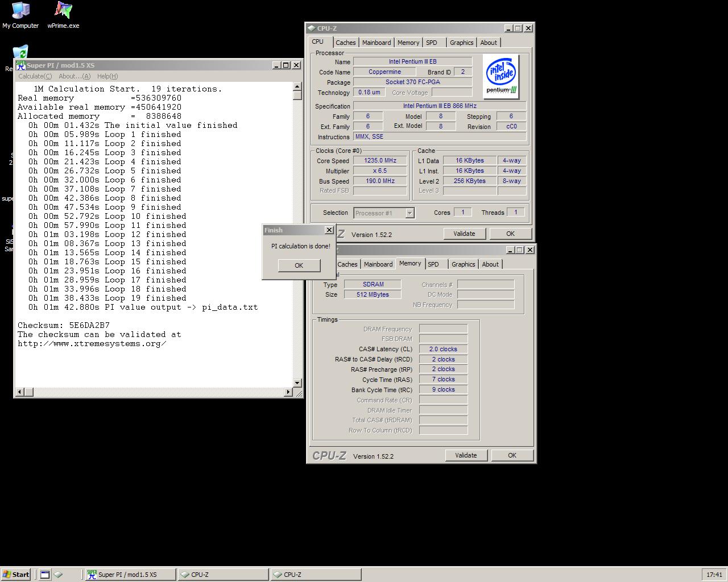Click OK in the upper CPU-Z window
728x582 pixels.
click(x=510, y=234)
